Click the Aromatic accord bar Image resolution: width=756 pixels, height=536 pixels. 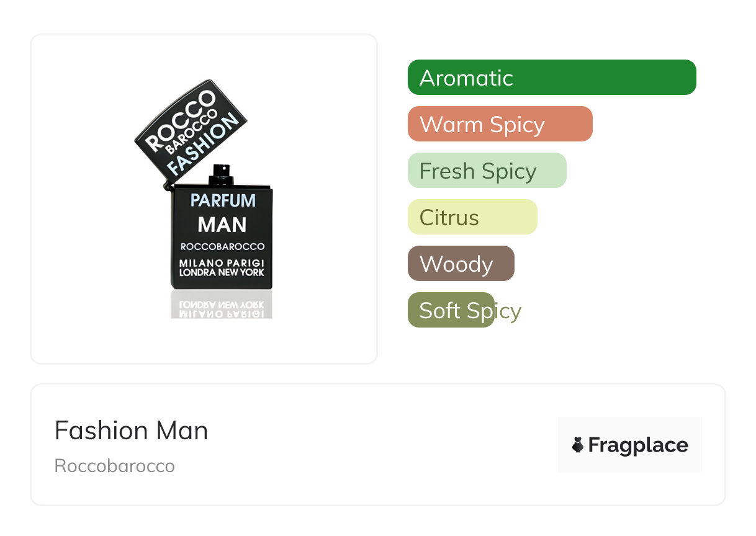[x=551, y=78]
